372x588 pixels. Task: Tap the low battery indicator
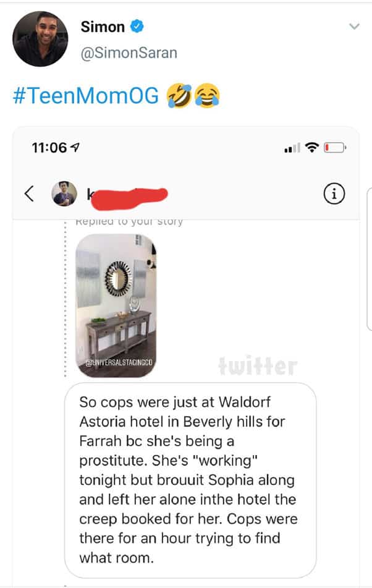335,147
